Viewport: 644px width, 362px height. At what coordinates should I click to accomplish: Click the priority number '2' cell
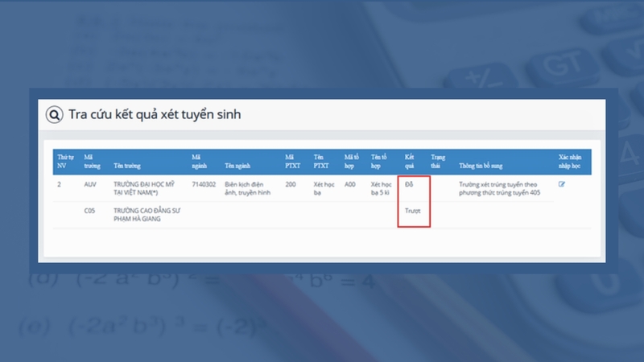coord(59,184)
